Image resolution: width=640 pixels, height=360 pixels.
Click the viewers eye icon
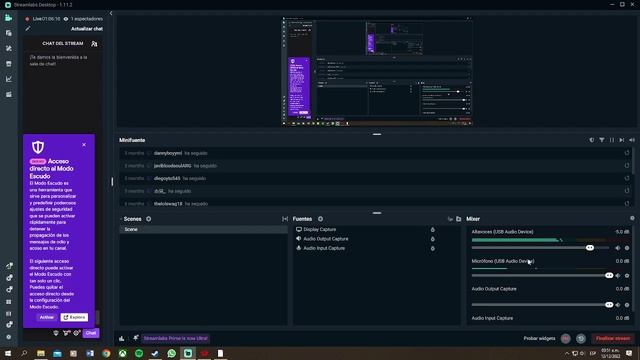(x=66, y=19)
